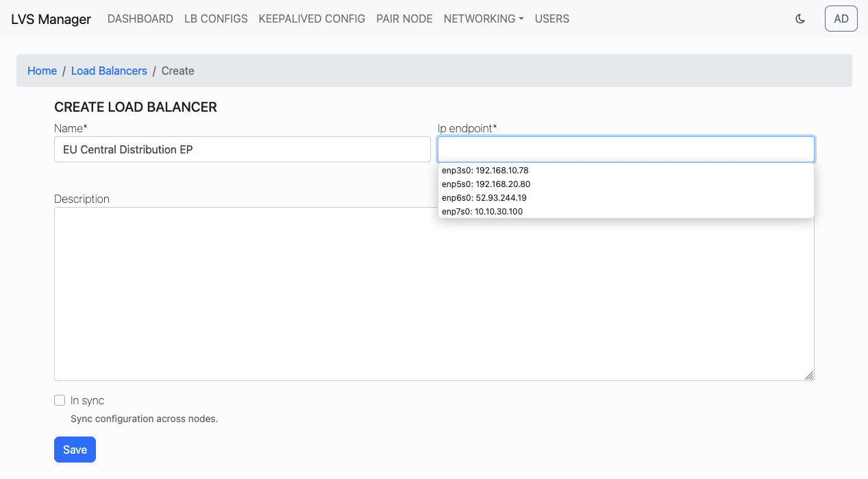Image resolution: width=868 pixels, height=479 pixels.
Task: Click Load Balancers breadcrumb link
Action: tap(109, 71)
